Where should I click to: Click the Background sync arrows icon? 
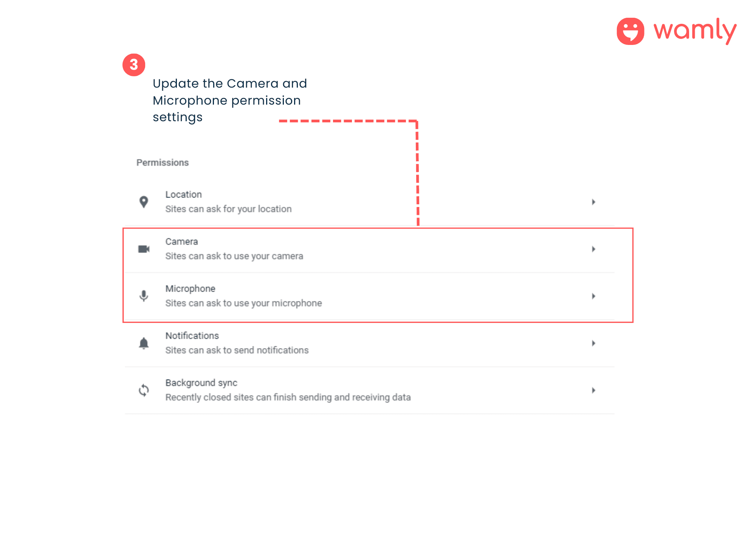(x=144, y=390)
